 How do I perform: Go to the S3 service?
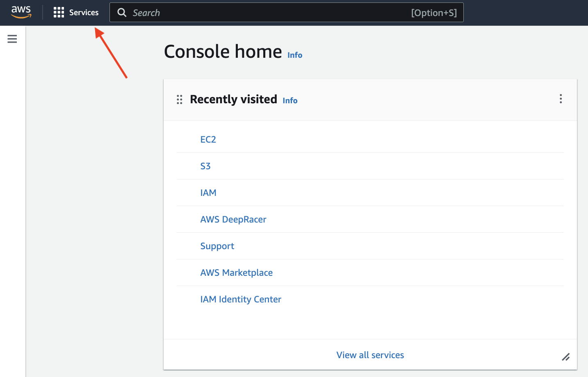pos(205,166)
